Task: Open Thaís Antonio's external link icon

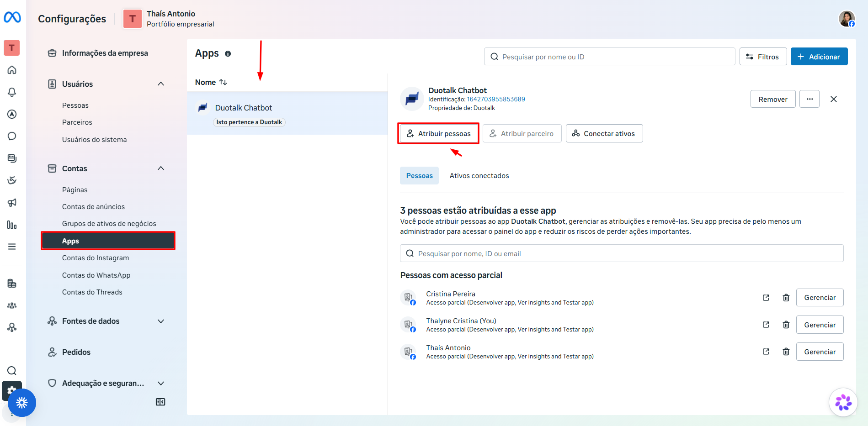Action: (x=766, y=352)
